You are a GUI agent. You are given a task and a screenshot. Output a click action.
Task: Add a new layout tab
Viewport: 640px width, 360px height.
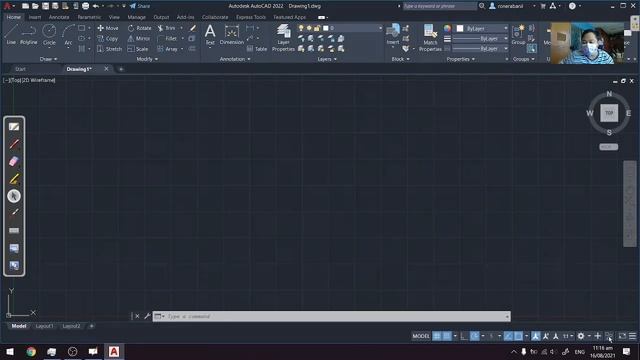91,326
